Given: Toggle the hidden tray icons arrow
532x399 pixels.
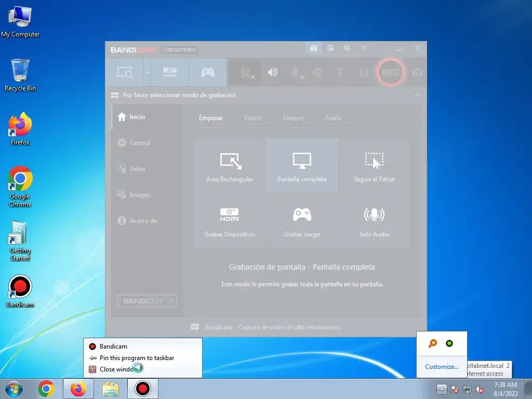Looking at the screenshot, I should [x=442, y=389].
